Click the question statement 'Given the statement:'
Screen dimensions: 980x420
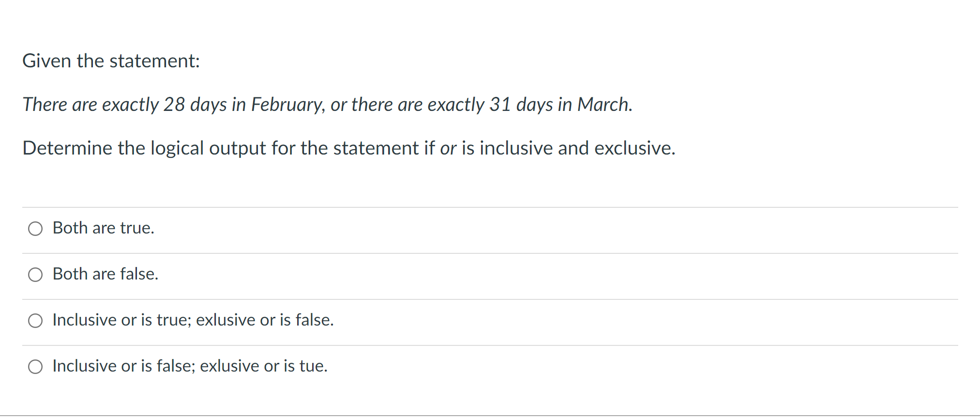[x=111, y=61]
